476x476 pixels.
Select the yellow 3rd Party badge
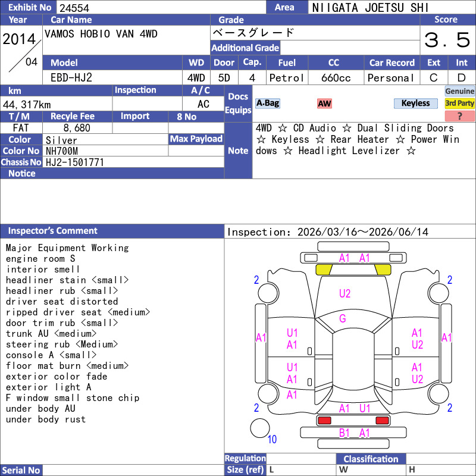click(459, 103)
